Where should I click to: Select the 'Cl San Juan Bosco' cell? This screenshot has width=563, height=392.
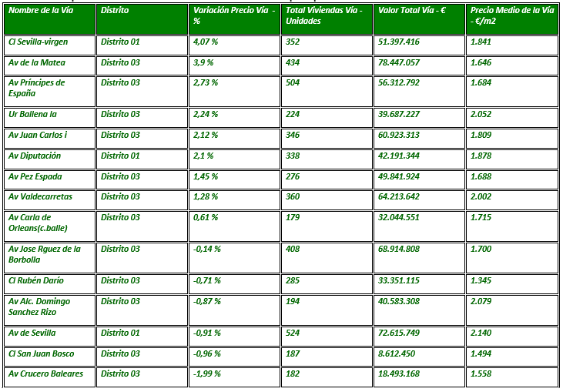[x=41, y=353]
